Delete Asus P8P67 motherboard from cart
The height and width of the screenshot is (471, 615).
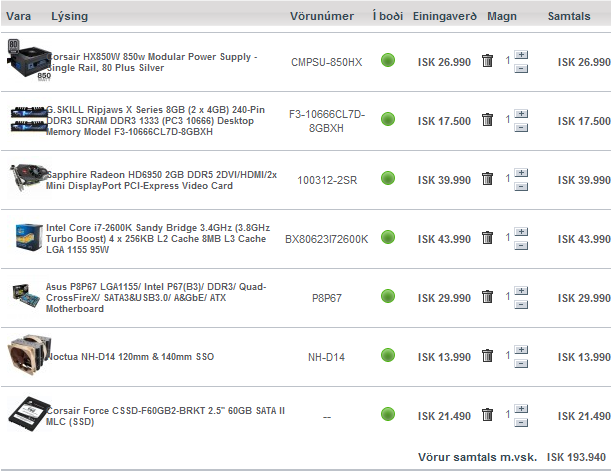tap(487, 297)
